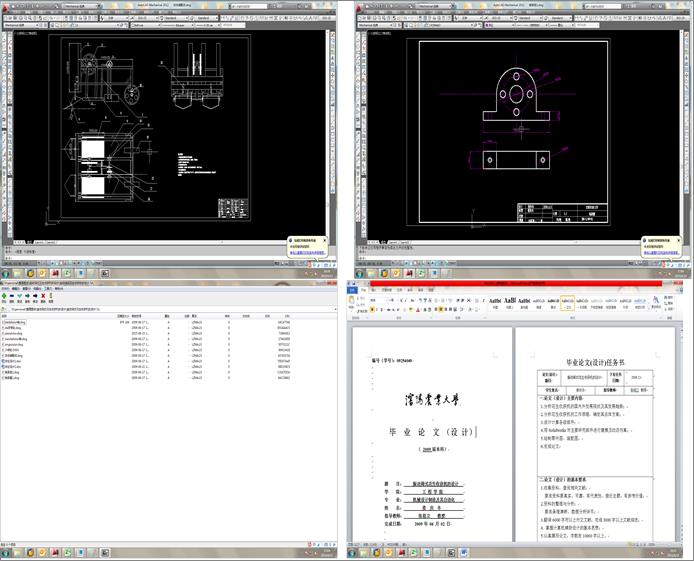Click the up-folder icon beside the archive path bar
The width and height of the screenshot is (694, 561).
click(4, 309)
